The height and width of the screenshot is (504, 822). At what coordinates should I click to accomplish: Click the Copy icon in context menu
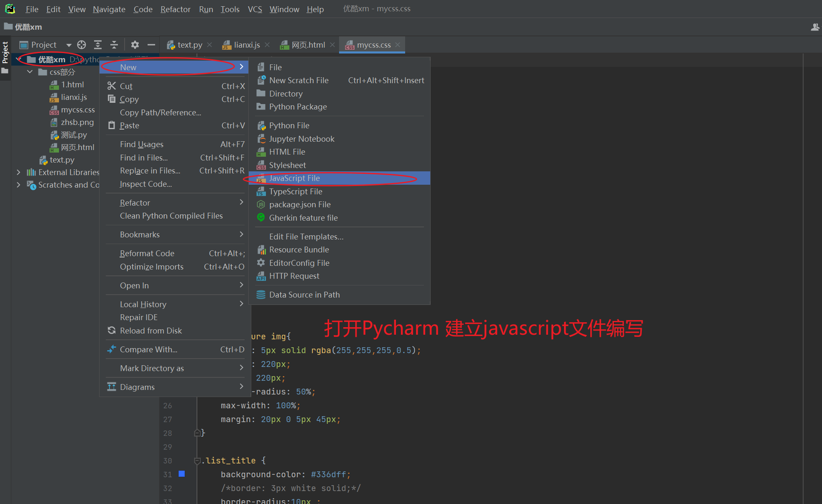(x=112, y=99)
